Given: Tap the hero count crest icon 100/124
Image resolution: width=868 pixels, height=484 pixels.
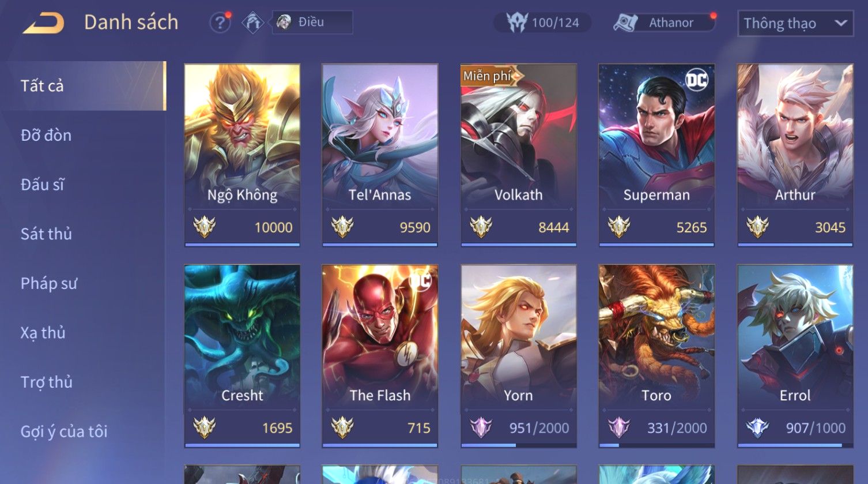Looking at the screenshot, I should [x=516, y=22].
